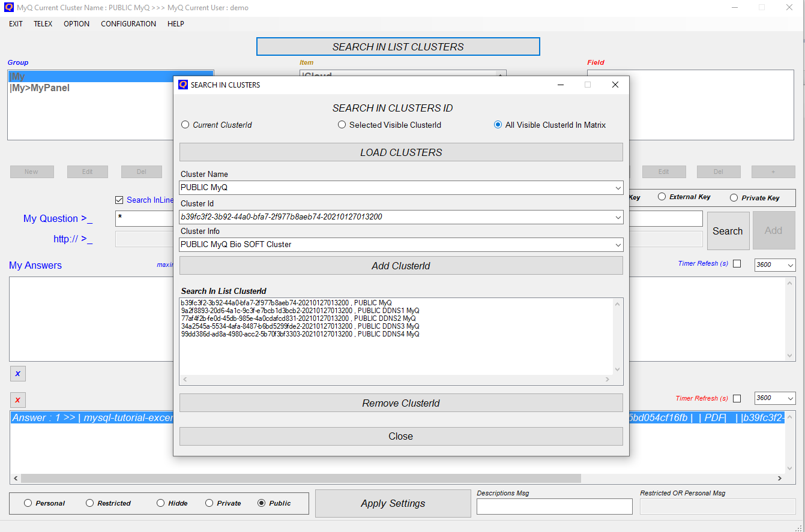Select the Hidde visibility radio button
805x532 pixels.
[x=160, y=503]
